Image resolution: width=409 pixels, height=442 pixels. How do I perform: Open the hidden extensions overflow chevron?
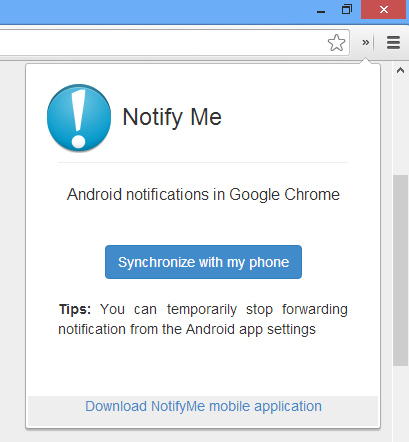click(366, 43)
